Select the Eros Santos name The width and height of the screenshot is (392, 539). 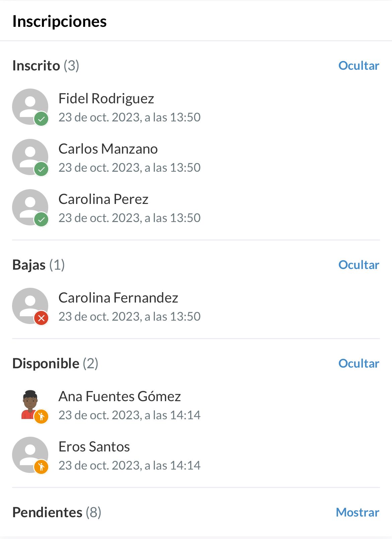[x=94, y=446]
